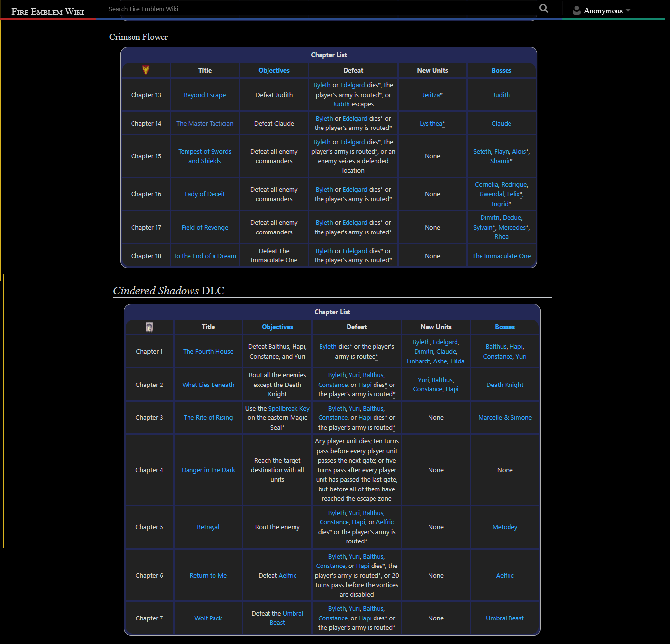Click Jeritza in Chapter 13 new units
This screenshot has width=670, height=644.
click(431, 95)
